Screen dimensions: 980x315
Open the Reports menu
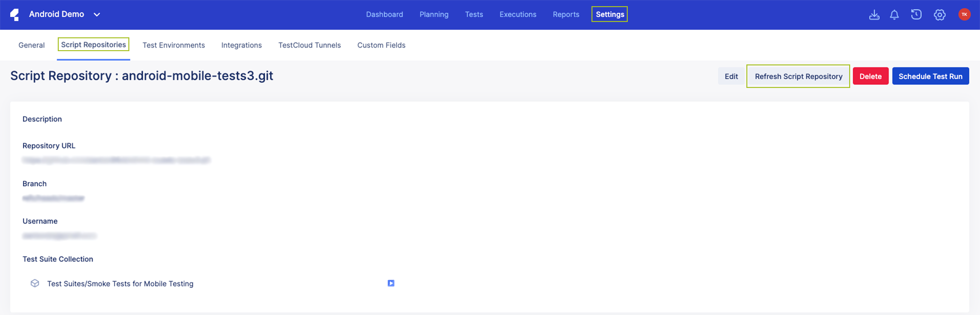coord(566,14)
